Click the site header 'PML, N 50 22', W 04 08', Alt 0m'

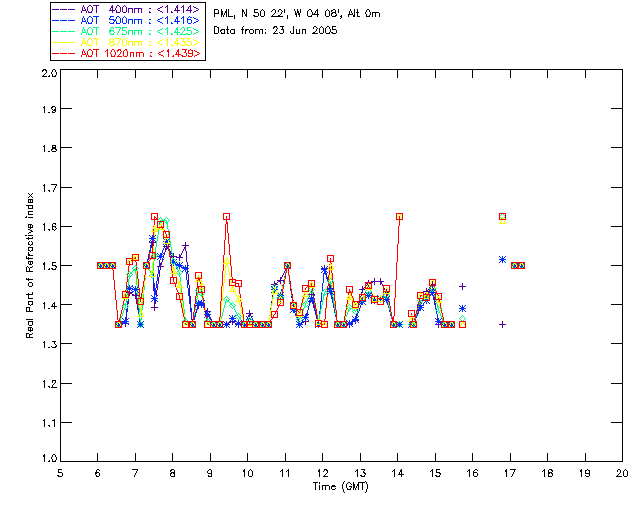pos(297,14)
